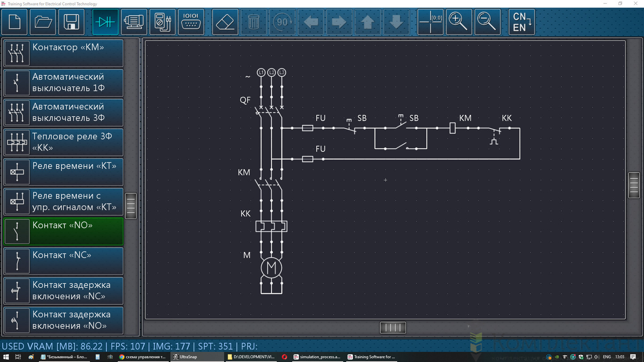Click the zoom in magnifier

(458, 22)
